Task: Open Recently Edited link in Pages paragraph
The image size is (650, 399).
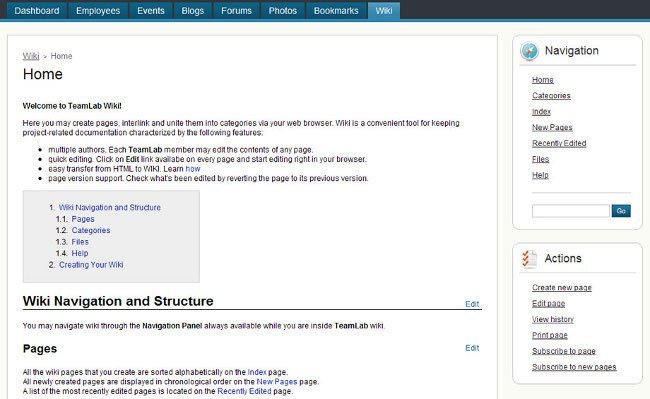Action: [244, 391]
